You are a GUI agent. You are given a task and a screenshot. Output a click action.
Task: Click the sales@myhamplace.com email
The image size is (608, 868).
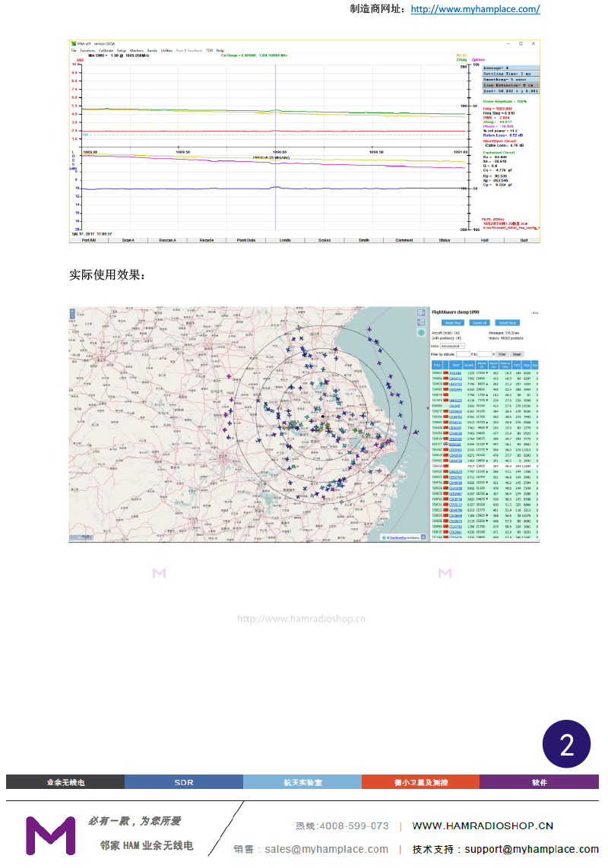(326, 849)
